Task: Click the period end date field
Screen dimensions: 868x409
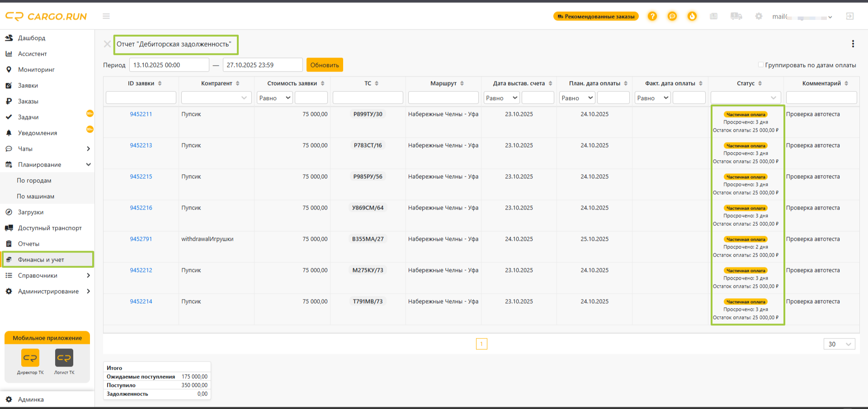Action: 263,65
